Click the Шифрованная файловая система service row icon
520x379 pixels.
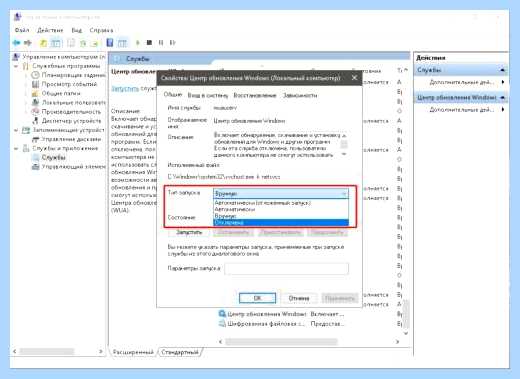pos(222,323)
